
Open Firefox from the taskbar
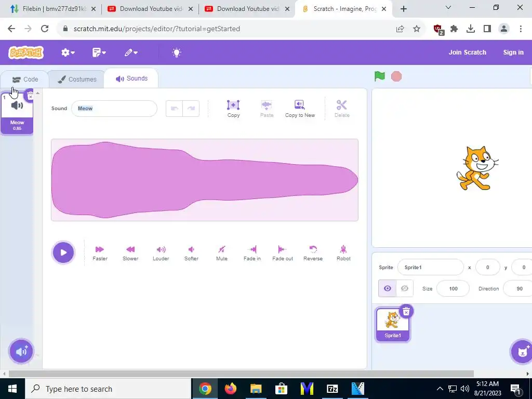pyautogui.click(x=230, y=389)
